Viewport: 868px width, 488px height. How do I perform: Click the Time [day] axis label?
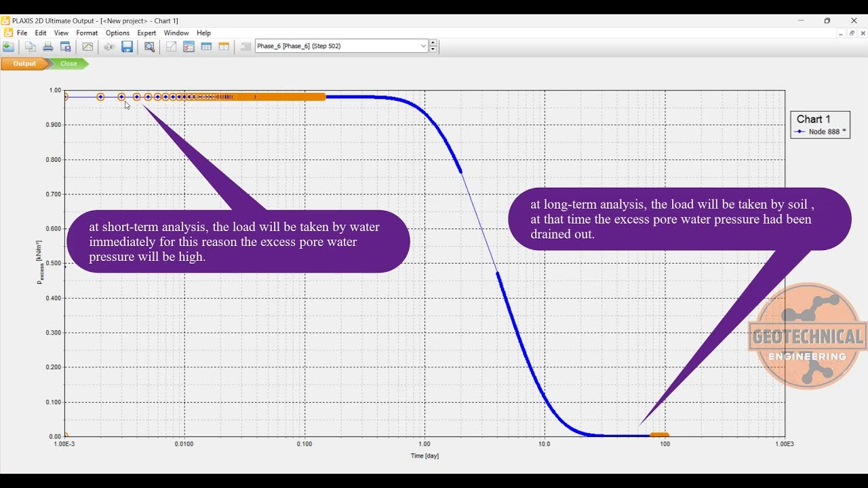tap(425, 455)
